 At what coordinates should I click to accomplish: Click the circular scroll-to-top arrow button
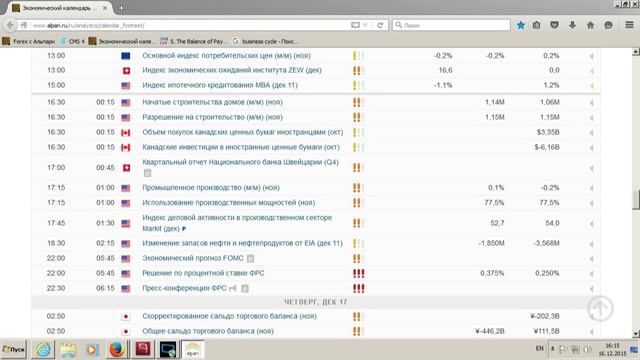[x=600, y=308]
